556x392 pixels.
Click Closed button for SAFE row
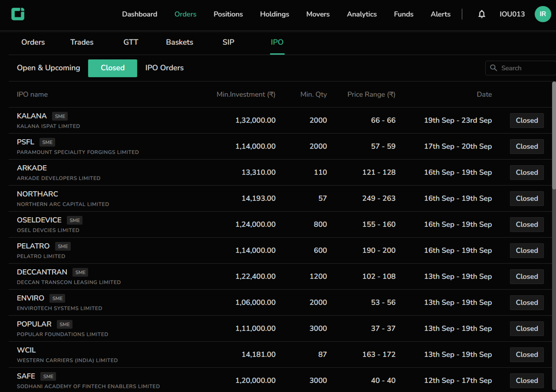point(527,380)
